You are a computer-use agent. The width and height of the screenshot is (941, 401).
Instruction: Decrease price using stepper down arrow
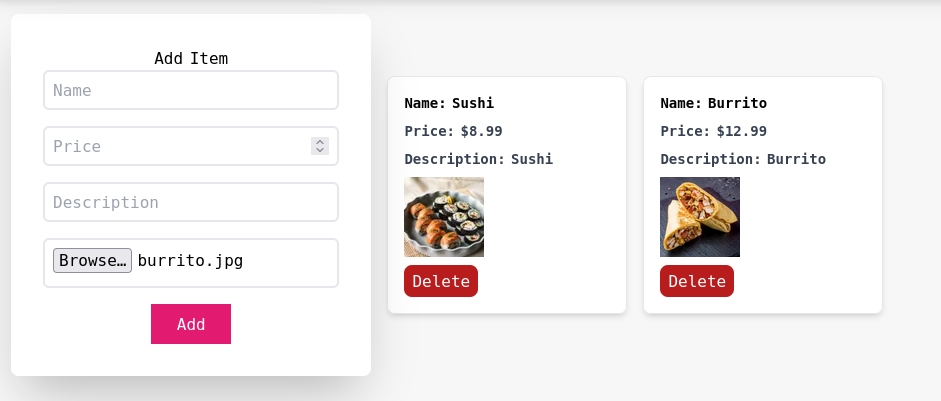pyautogui.click(x=320, y=151)
